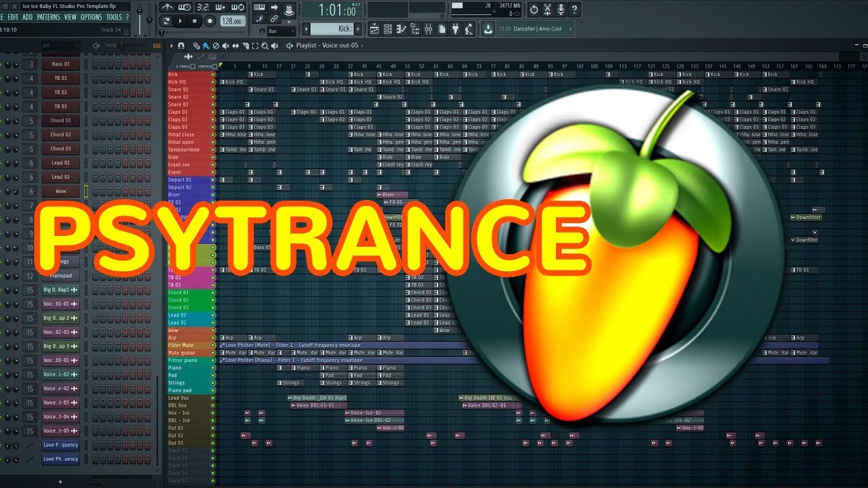Click the multilink to controllers icon

pos(275,18)
